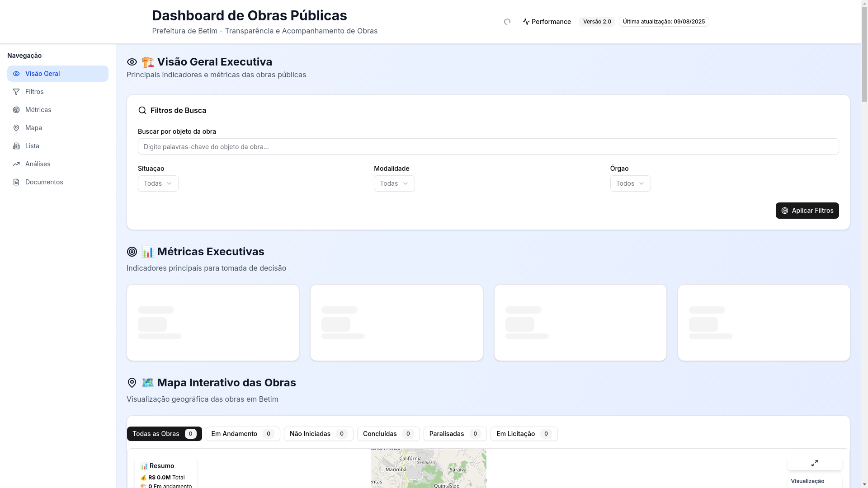
Task: Select the Em Licitação tab
Action: [524, 434]
